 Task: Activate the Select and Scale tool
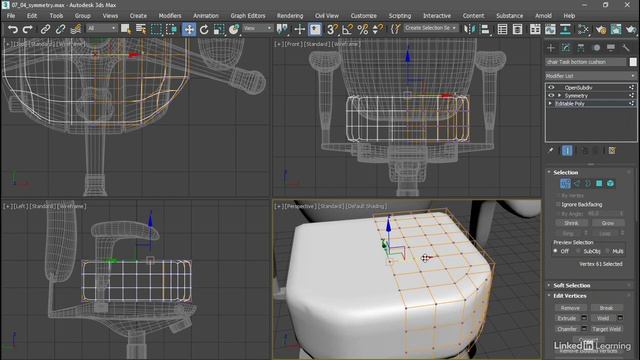click(219, 29)
